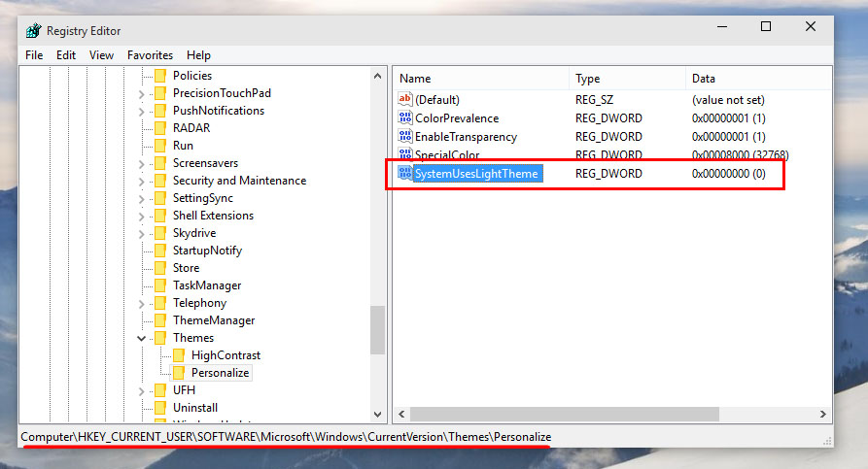Sort values by the Name column header
The height and width of the screenshot is (469, 868).
[480, 79]
